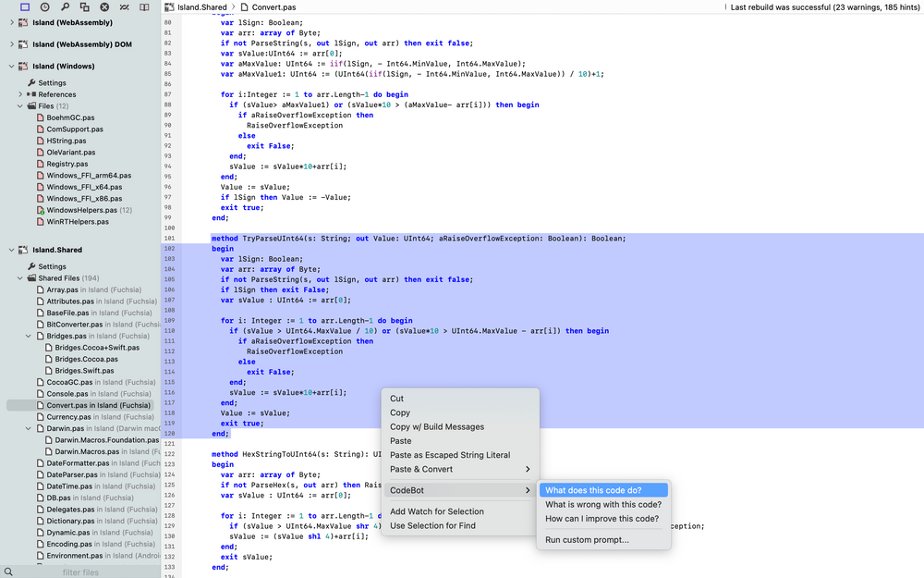
Task: Click the open book documentation icon
Action: 144,6
